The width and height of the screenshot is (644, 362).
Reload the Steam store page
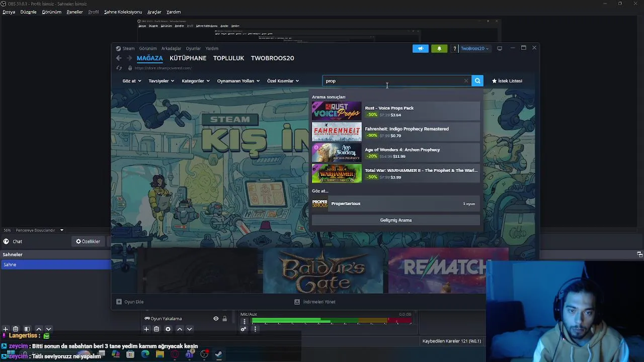tap(119, 68)
